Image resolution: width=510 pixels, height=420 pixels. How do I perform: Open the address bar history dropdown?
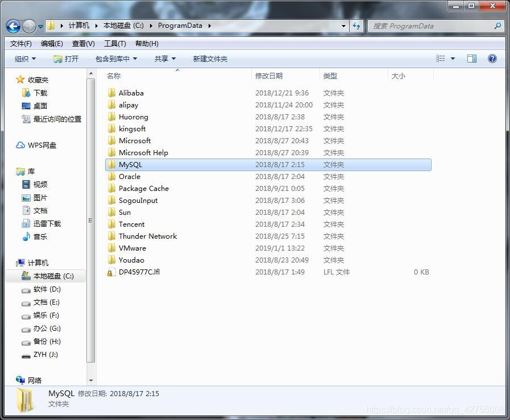(x=344, y=26)
